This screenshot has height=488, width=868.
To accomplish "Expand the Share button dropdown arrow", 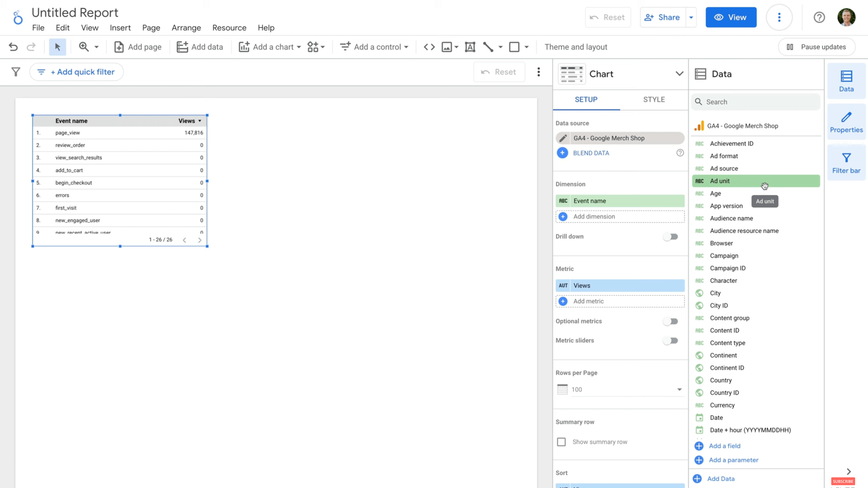I will [691, 17].
